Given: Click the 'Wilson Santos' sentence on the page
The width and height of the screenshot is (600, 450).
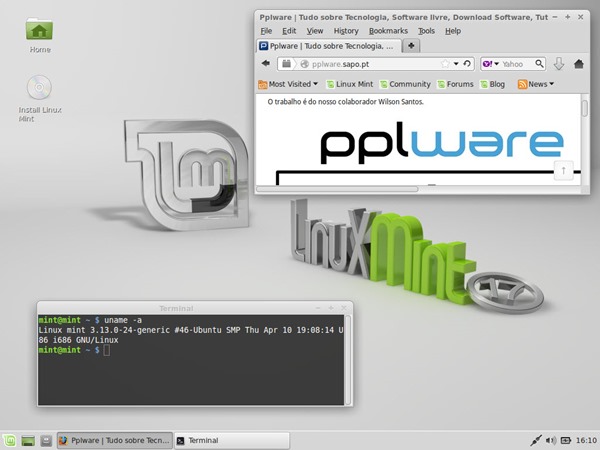Looking at the screenshot, I should [346, 102].
